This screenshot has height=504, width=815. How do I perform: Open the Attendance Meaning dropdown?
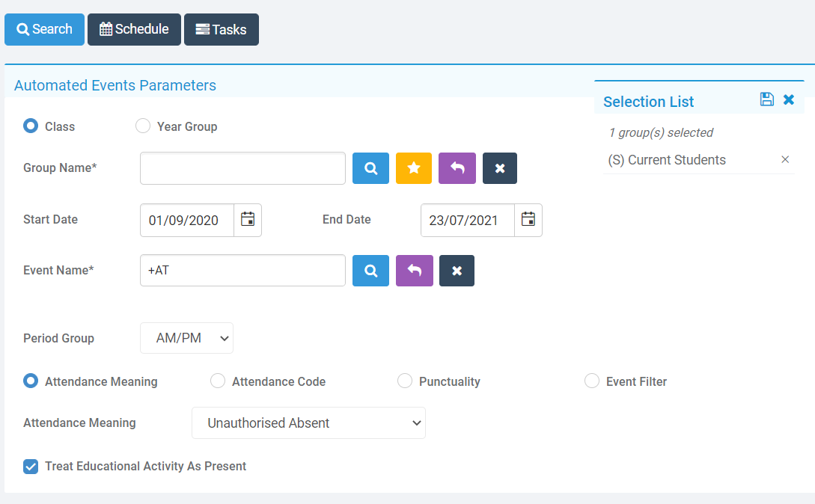point(308,422)
